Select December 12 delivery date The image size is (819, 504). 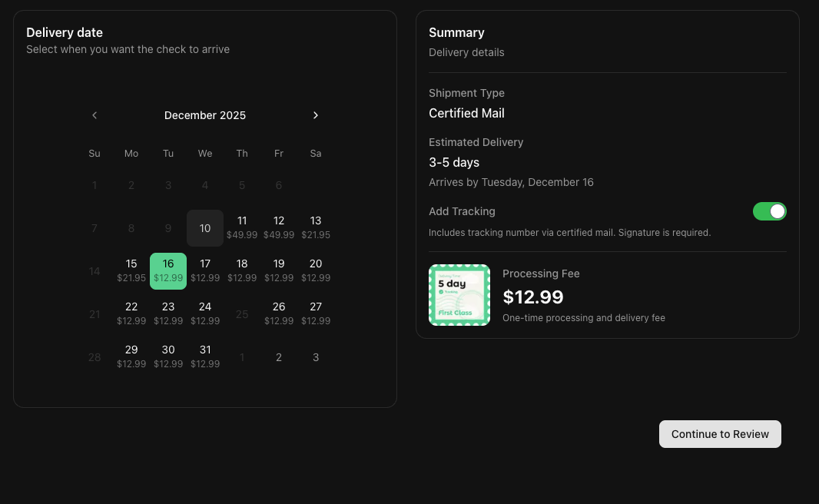[279, 227]
